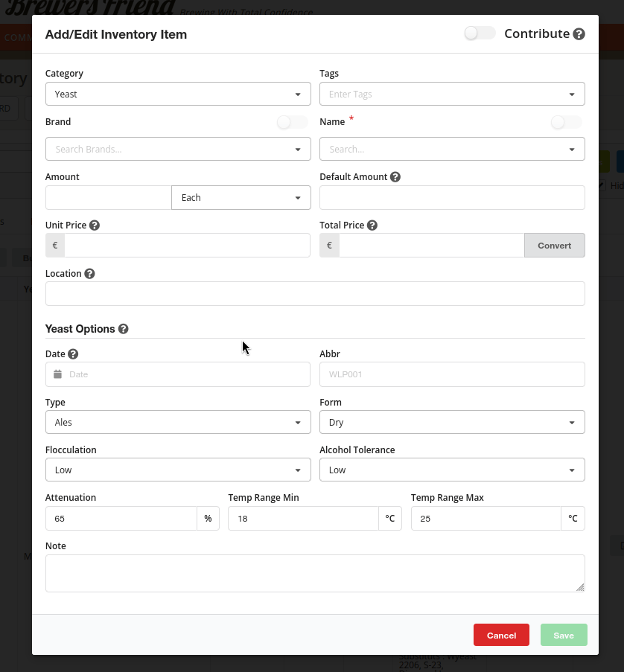This screenshot has width=624, height=672.
Task: Click the Attenuation input field
Action: coord(121,519)
